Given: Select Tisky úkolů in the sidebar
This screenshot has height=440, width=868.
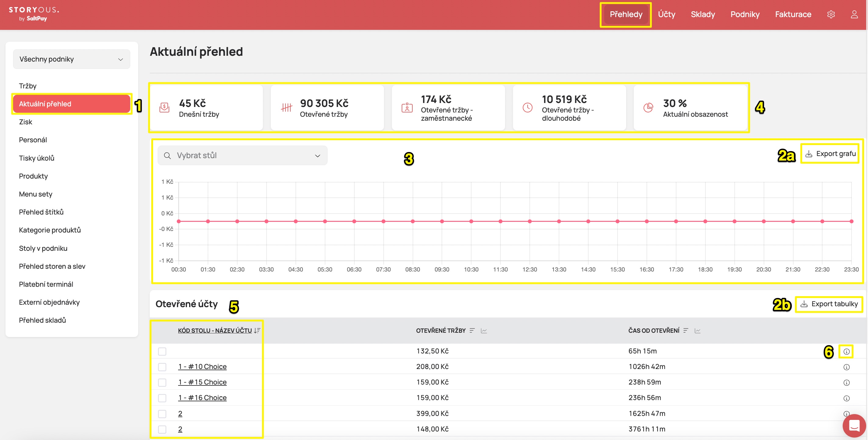Looking at the screenshot, I should (36, 158).
